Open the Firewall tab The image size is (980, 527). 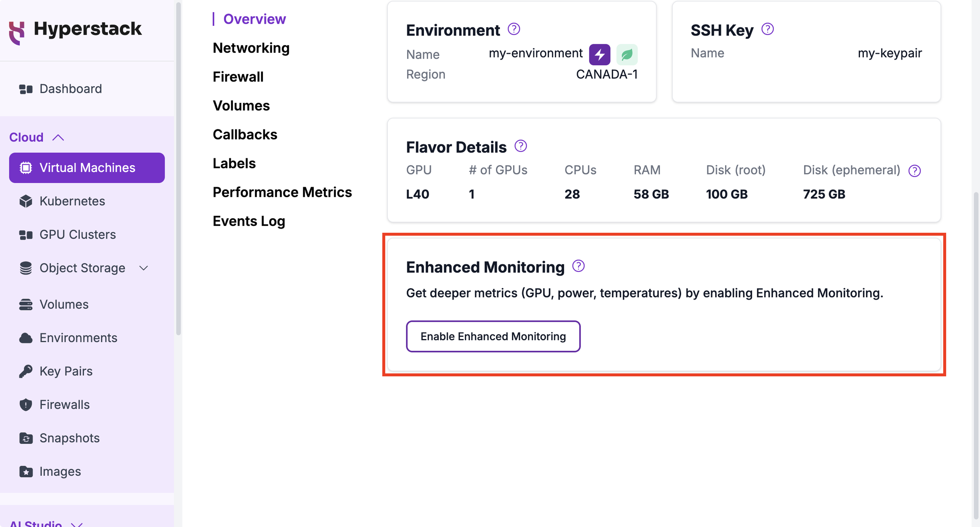(238, 77)
